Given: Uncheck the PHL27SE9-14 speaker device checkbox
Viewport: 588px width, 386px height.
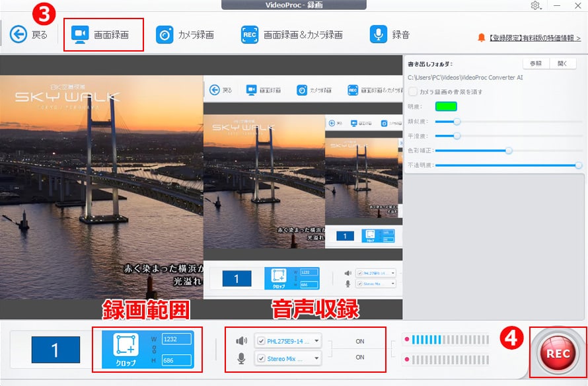Looking at the screenshot, I should [x=262, y=340].
